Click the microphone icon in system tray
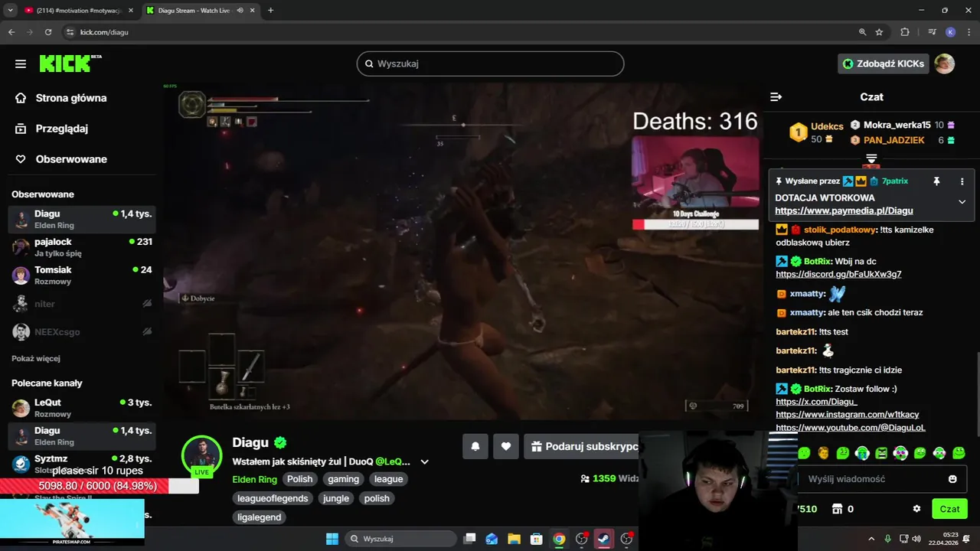Image resolution: width=980 pixels, height=551 pixels. tap(887, 539)
